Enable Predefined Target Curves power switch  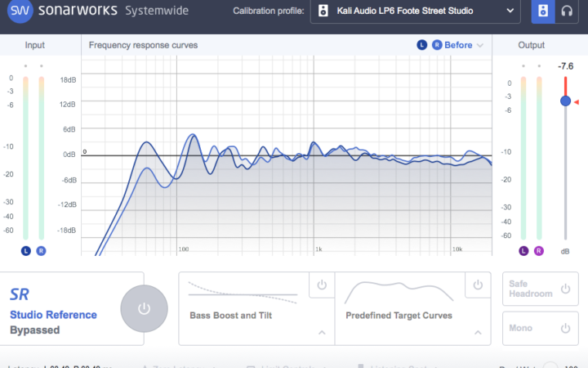pyautogui.click(x=477, y=285)
